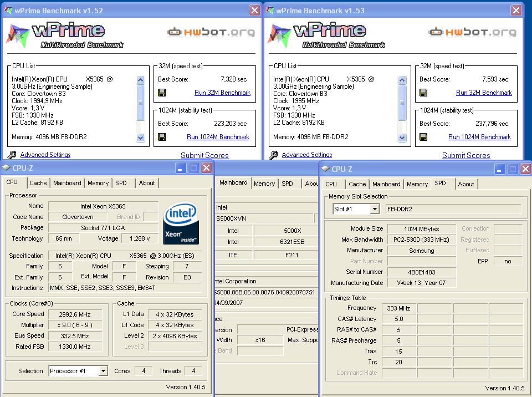This screenshot has height=397, width=532.
Task: Click the 237,796 sec best score in v1.53
Action: (492, 124)
